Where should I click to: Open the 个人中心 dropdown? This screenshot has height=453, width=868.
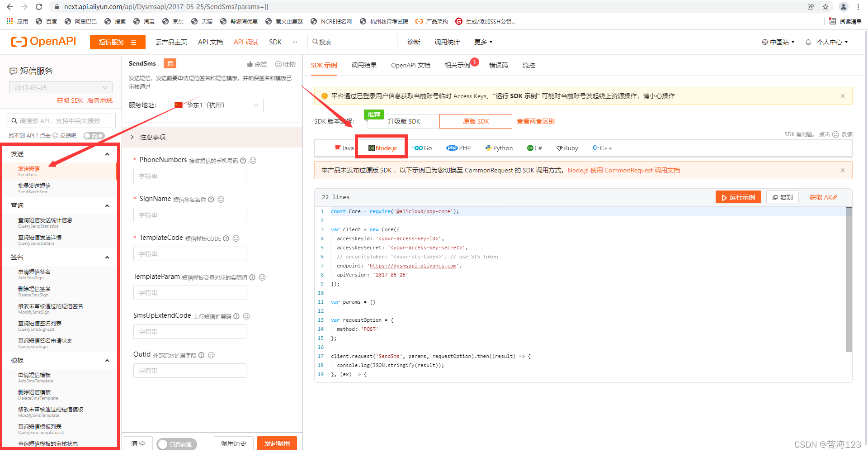pos(832,42)
